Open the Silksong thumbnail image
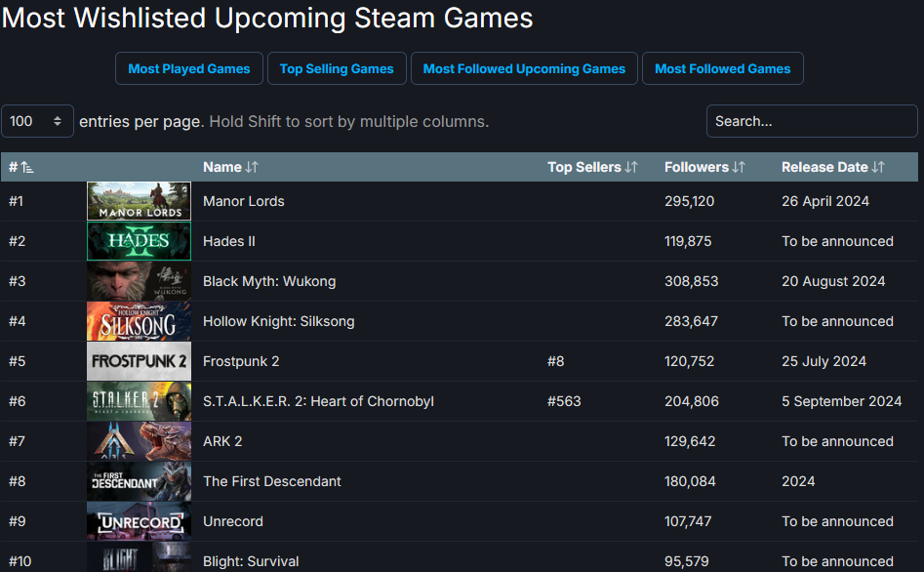The height and width of the screenshot is (572, 924). [140, 321]
